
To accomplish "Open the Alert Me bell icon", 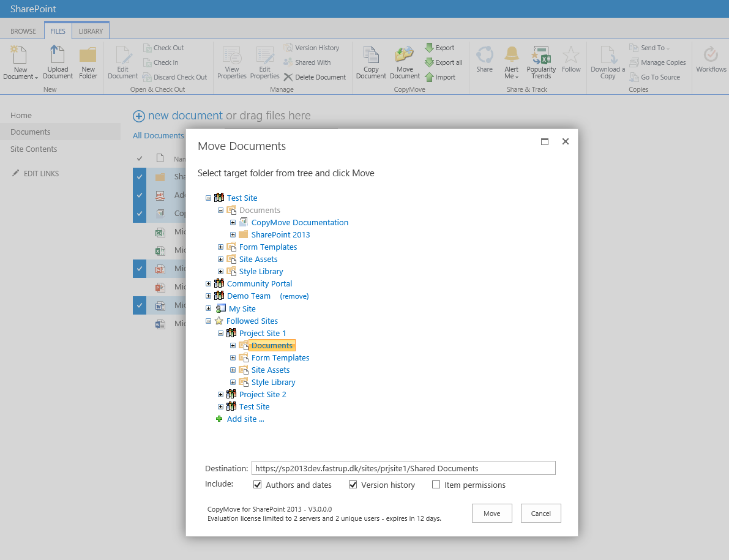I will coord(512,54).
